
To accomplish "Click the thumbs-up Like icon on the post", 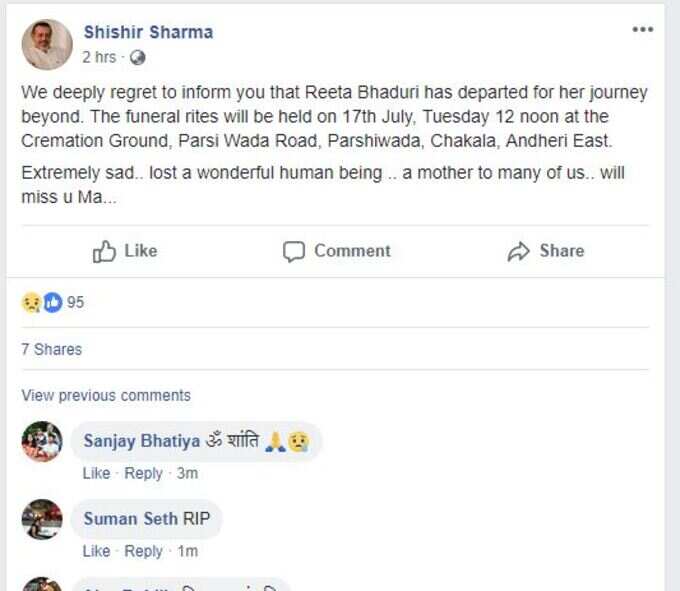I will [x=104, y=251].
